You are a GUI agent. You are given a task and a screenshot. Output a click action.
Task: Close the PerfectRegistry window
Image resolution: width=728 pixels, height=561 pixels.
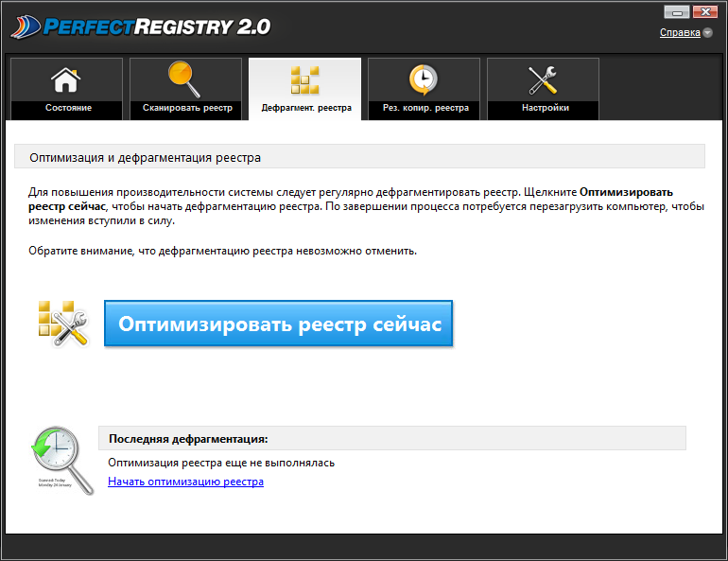705,11
